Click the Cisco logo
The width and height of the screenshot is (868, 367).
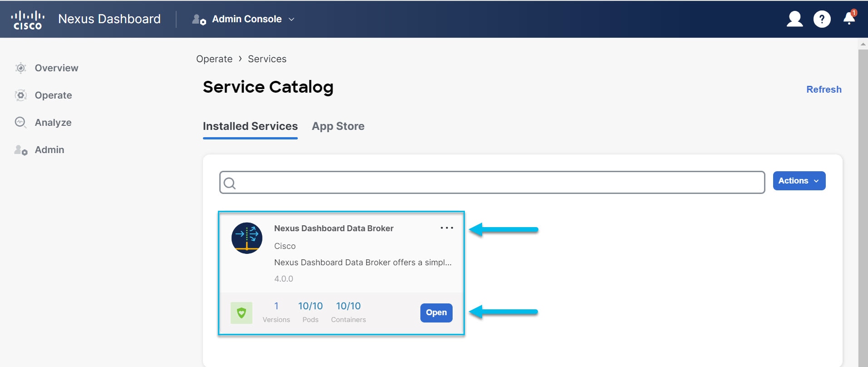click(x=28, y=20)
